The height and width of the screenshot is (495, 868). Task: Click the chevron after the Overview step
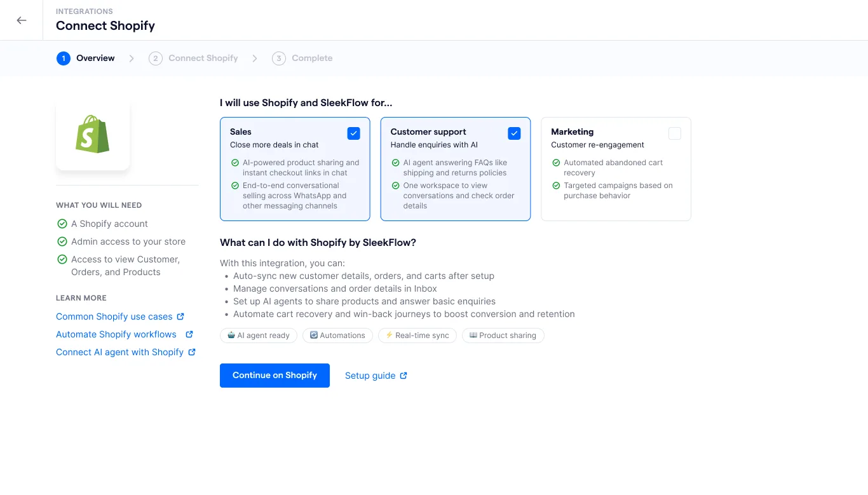pyautogui.click(x=132, y=58)
